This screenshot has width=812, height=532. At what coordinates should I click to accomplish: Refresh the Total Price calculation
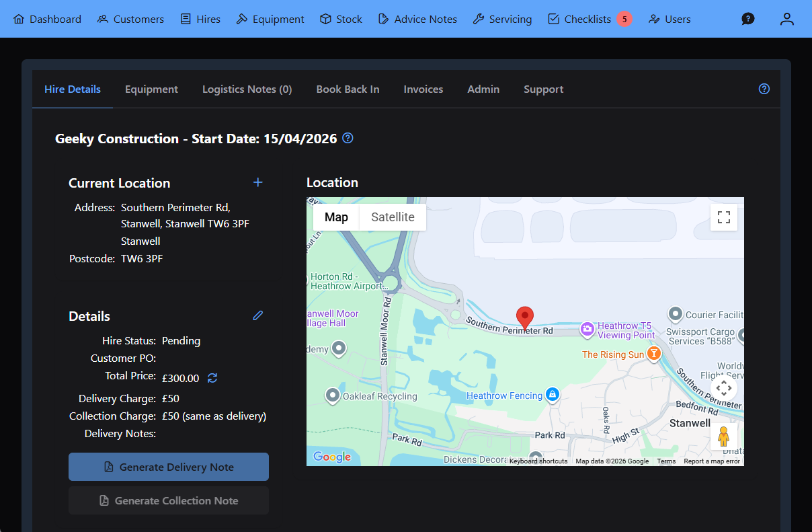[212, 378]
